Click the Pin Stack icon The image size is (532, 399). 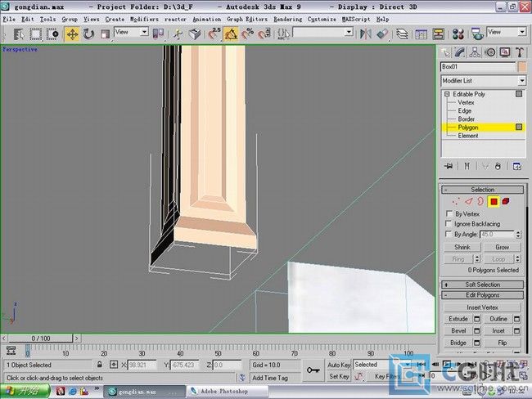(449, 166)
